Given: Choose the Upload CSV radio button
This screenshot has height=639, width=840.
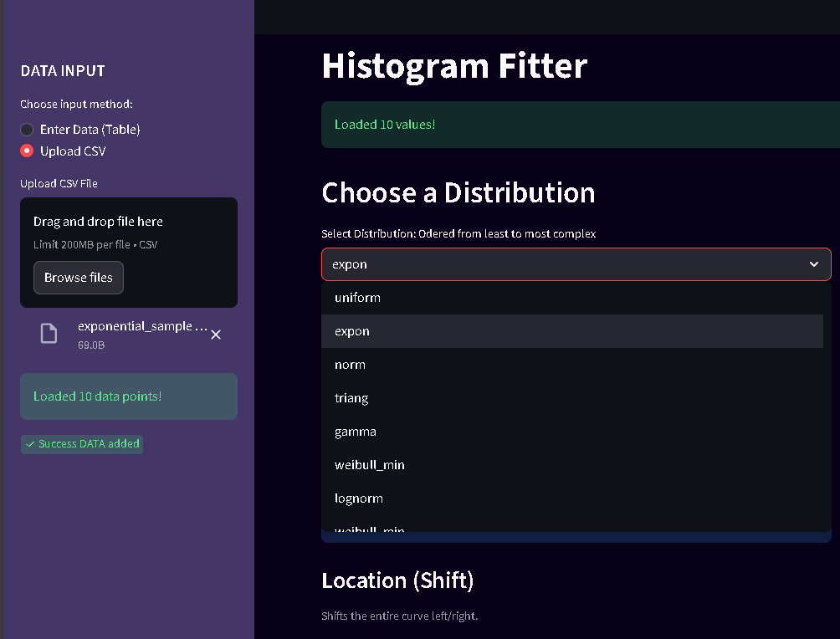Looking at the screenshot, I should tap(28, 151).
